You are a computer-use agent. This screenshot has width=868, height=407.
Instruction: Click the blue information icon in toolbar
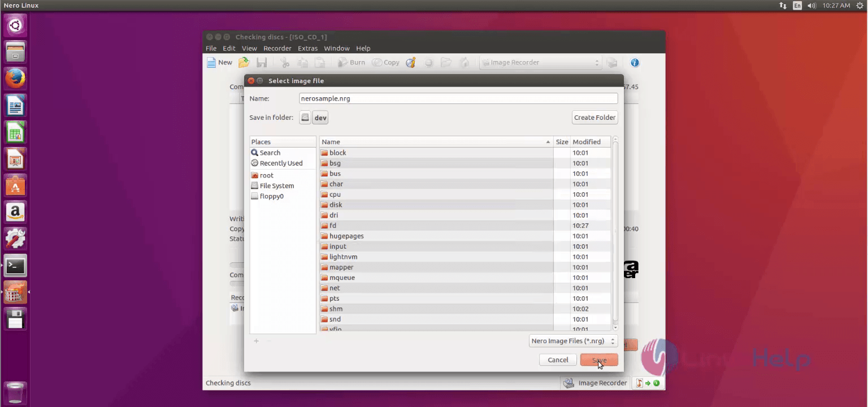pyautogui.click(x=635, y=63)
